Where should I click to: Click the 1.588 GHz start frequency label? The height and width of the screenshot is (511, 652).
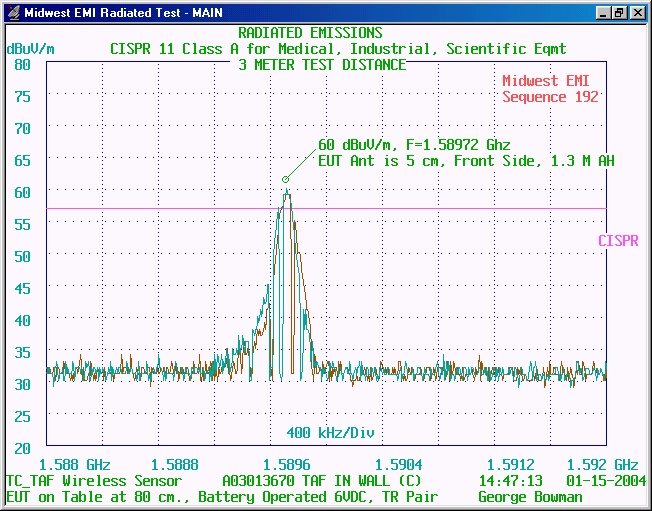coord(74,465)
